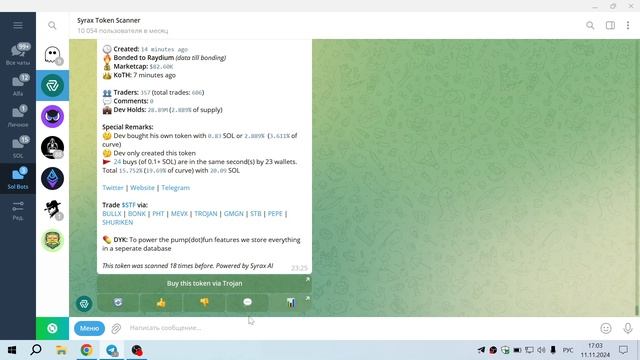Open the Ред. folder editor
The height and width of the screenshot is (360, 640).
[18, 210]
